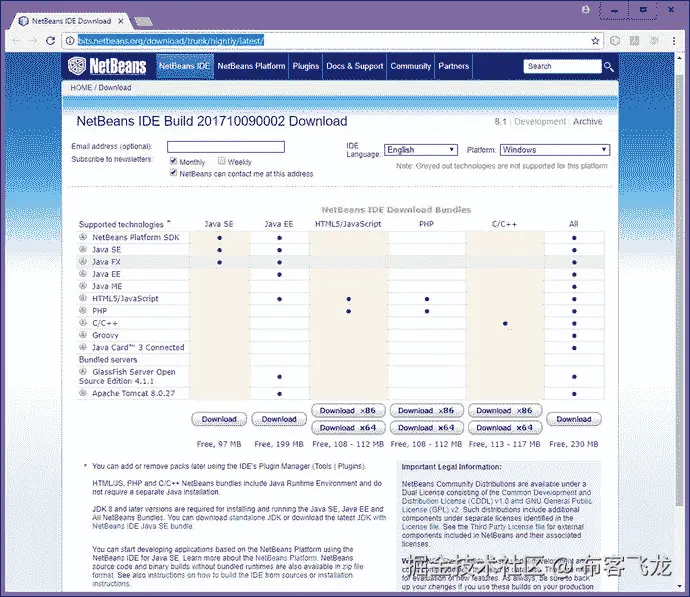Image resolution: width=690 pixels, height=597 pixels.
Task: Click the info icon beside C/C++ row
Action: click(x=83, y=322)
